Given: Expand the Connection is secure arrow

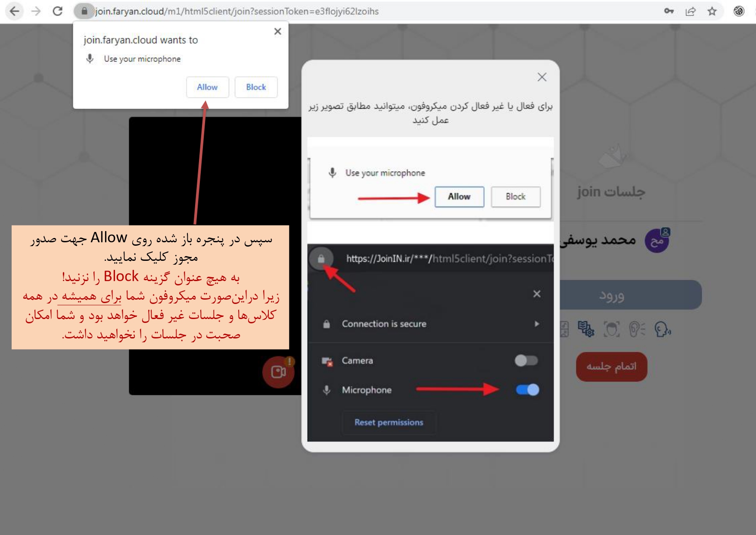Looking at the screenshot, I should click(x=537, y=324).
